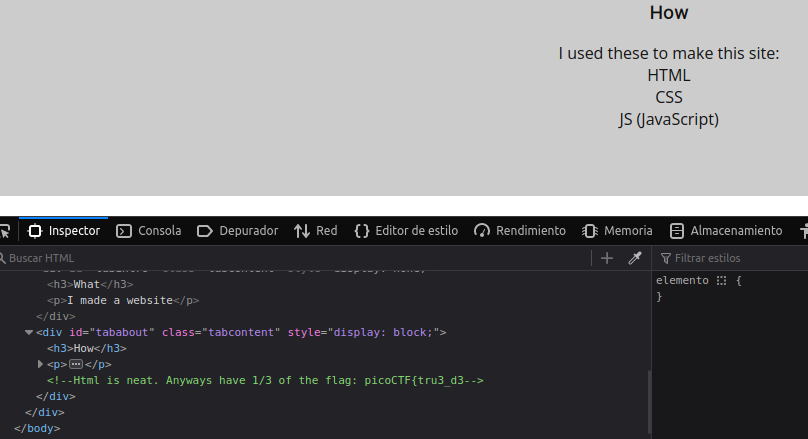Open the Rendimiento performance panel
This screenshot has width=808, height=439.
[520, 231]
